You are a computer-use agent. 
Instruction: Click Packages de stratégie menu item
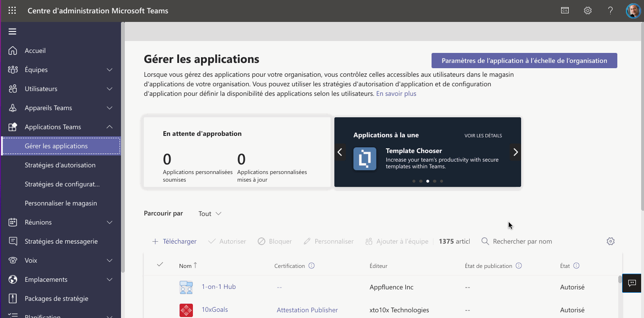point(56,298)
